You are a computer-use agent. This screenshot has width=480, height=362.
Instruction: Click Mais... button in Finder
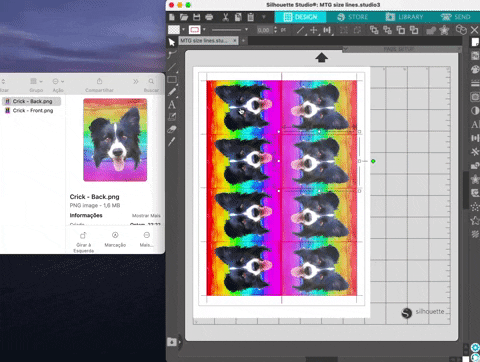pos(146,240)
